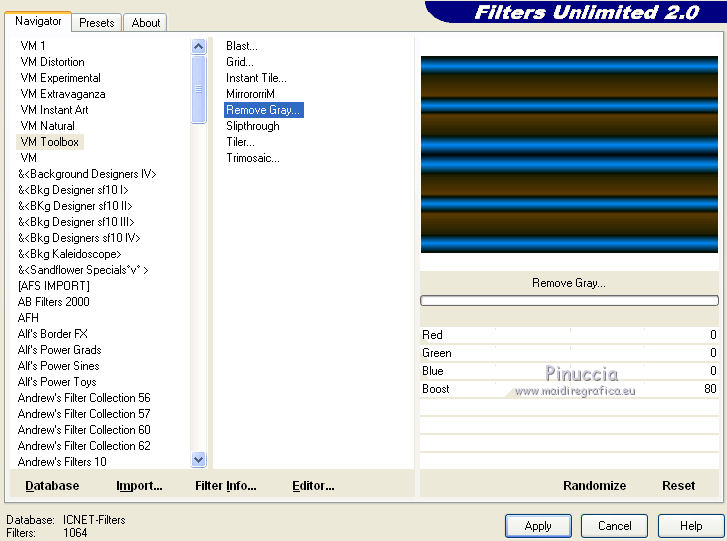
Task: Reset the filter settings
Action: click(x=678, y=485)
